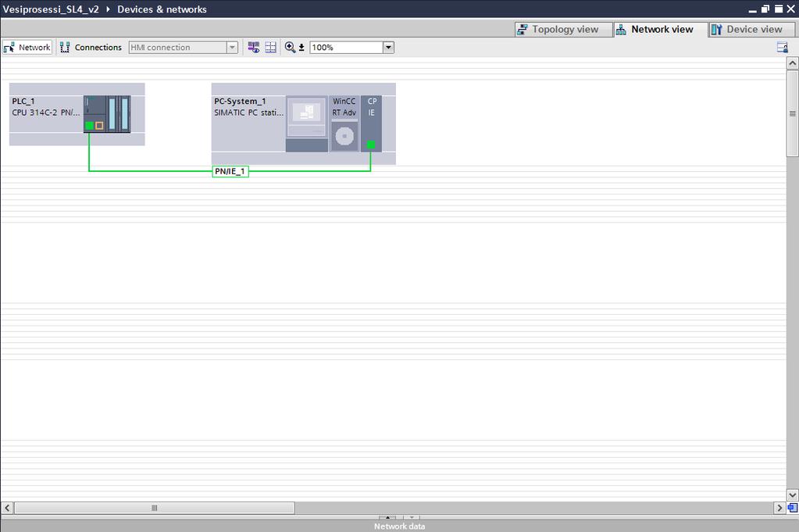Click the show page breaks grid icon
Screen dimensions: 799x532
270,48
